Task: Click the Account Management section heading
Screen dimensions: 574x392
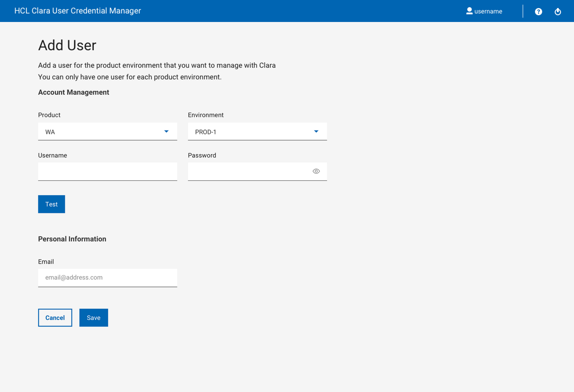Action: pos(73,92)
